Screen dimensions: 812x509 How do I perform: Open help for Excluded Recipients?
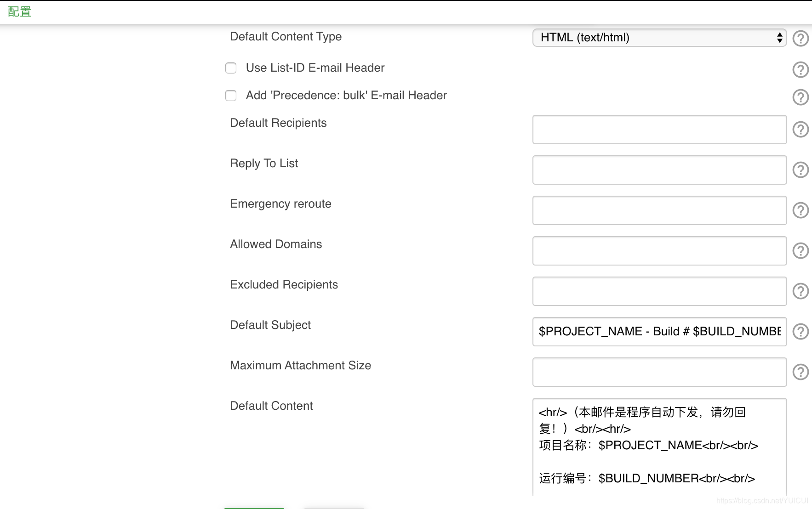click(x=801, y=291)
